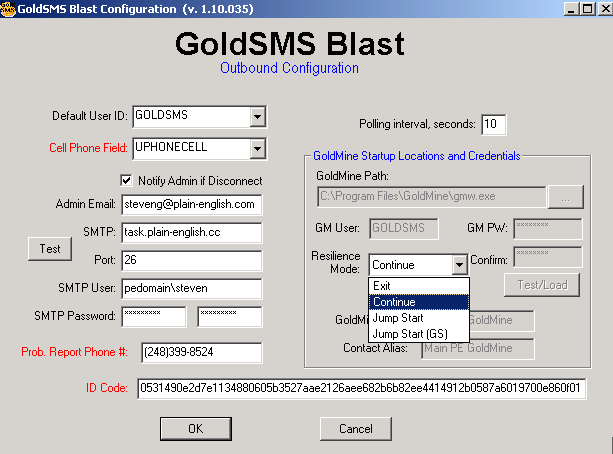Open the Default User ID dropdown
Viewport: 613px width, 454px height.
tap(258, 117)
